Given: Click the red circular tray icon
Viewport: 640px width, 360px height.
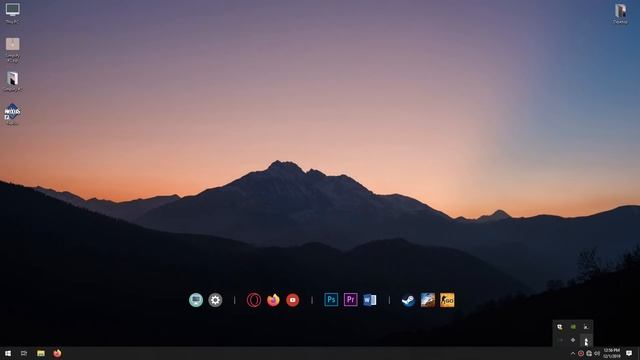Looking at the screenshot, I should tap(581, 353).
